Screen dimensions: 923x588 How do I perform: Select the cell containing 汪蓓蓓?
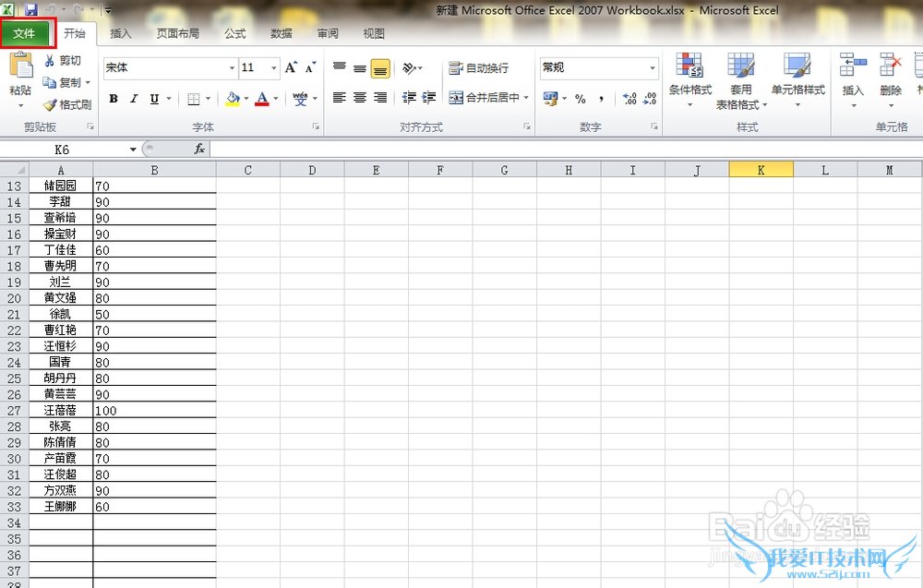[61, 410]
